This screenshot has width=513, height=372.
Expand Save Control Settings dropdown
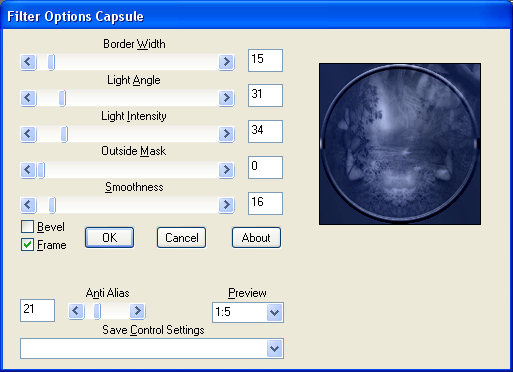tap(275, 349)
